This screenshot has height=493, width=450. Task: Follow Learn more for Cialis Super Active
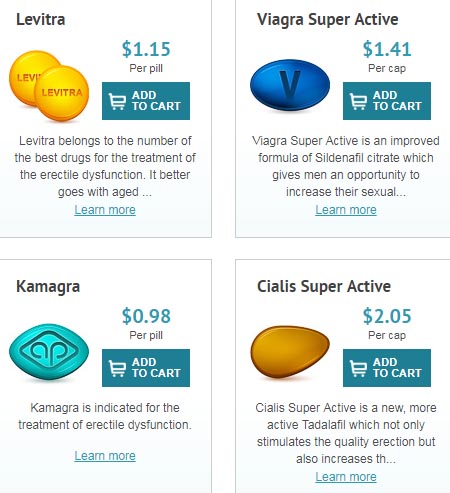tap(346, 477)
